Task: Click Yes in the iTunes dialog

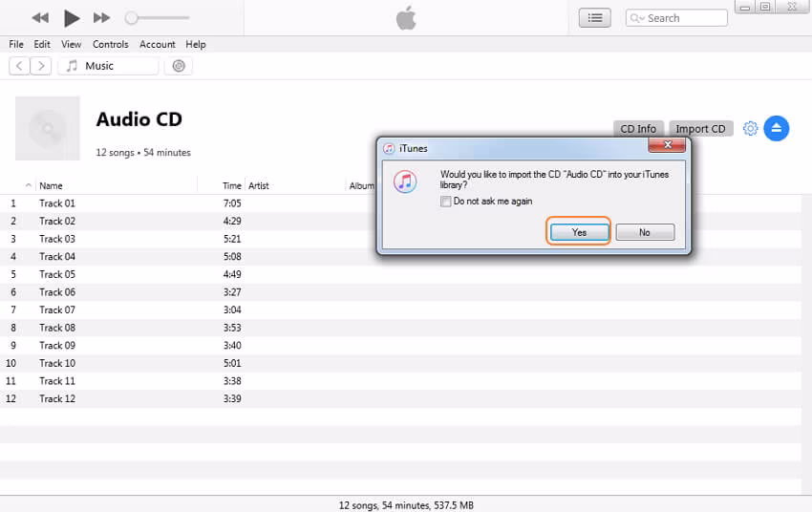Action: 579,232
